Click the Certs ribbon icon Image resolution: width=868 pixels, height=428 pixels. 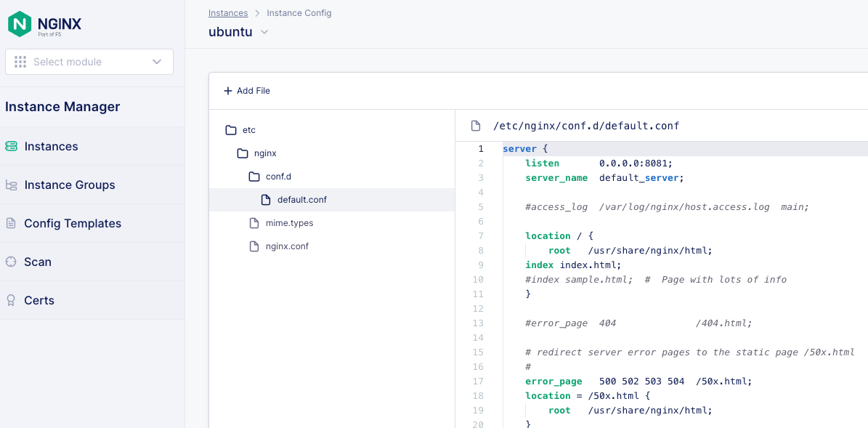tap(11, 300)
